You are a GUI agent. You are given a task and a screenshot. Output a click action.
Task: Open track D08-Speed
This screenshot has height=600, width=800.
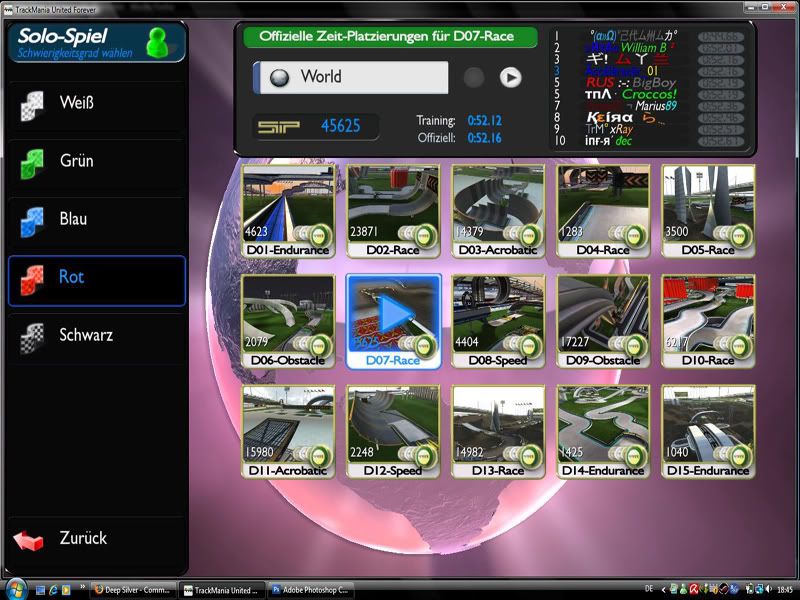click(498, 321)
